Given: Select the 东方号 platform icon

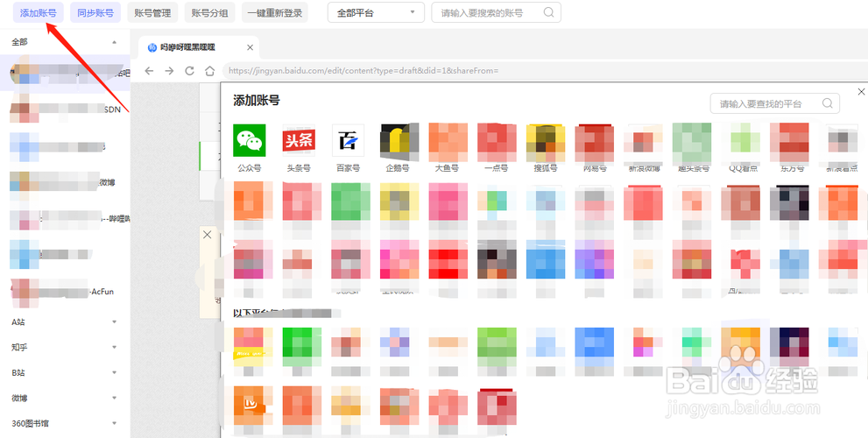Looking at the screenshot, I should (x=789, y=141).
